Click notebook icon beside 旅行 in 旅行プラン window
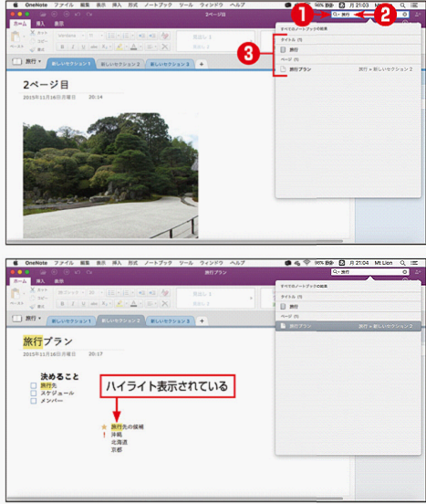The width and height of the screenshot is (426, 504). coord(17,319)
